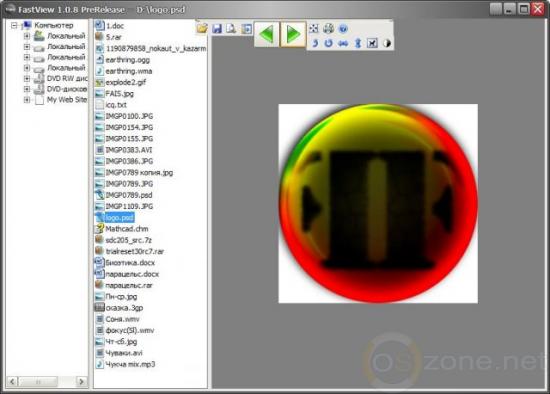Select earthring.ogg in file list
Viewport: 550px width, 394px height.
(128, 60)
